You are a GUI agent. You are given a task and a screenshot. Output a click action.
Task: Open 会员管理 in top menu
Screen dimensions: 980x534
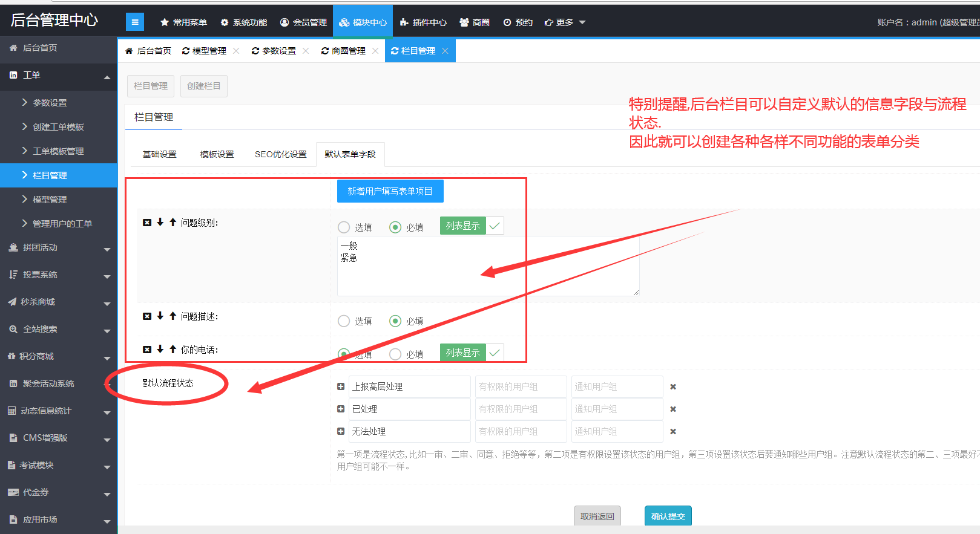(x=303, y=22)
